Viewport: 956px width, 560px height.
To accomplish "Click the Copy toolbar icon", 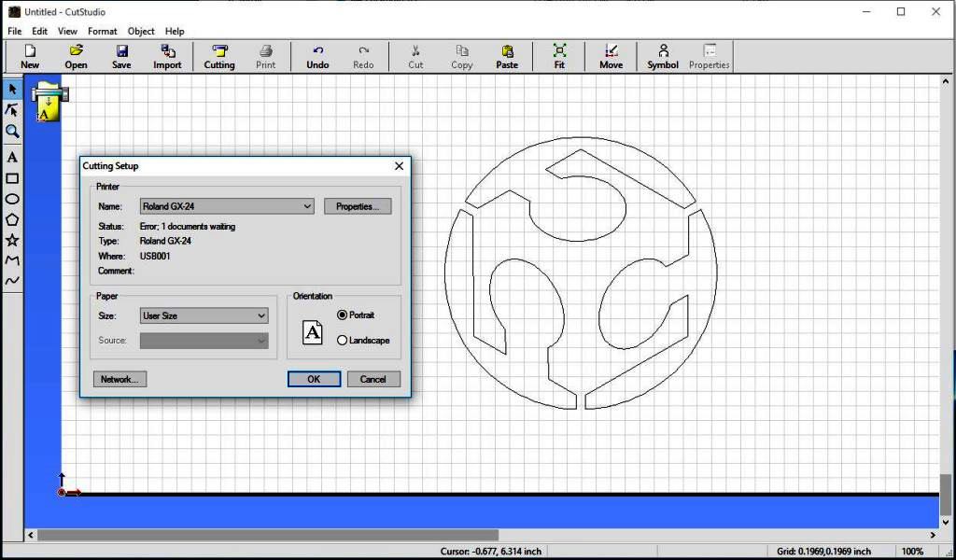I will [x=461, y=57].
